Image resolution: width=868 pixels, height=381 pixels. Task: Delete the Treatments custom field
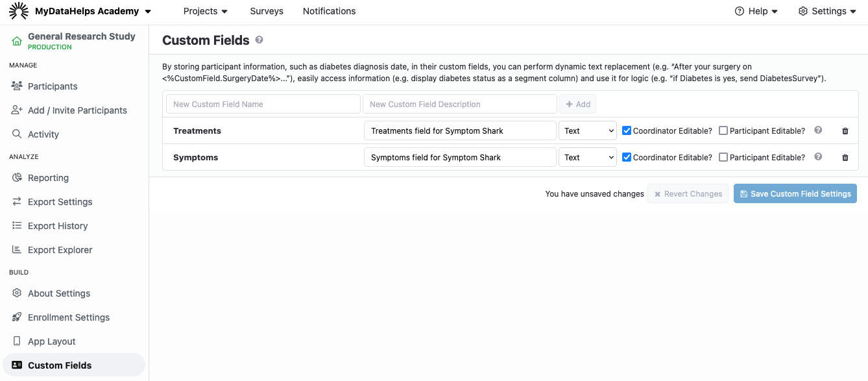tap(845, 131)
